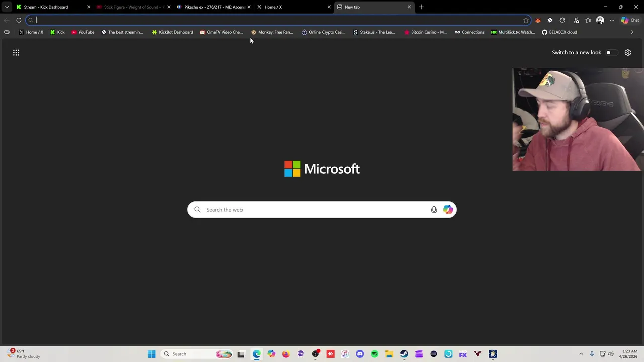Open Steam from the taskbar
This screenshot has height=362, width=644.
[404, 354]
